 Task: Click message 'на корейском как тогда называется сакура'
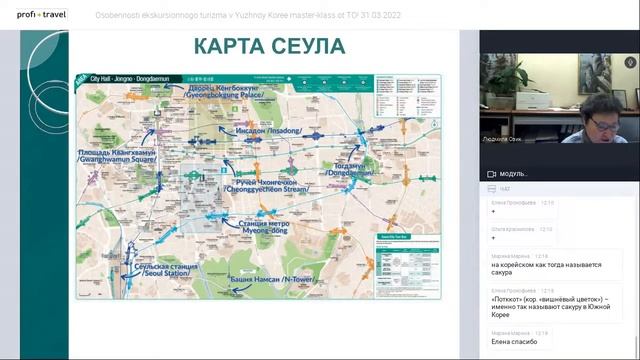point(546,268)
